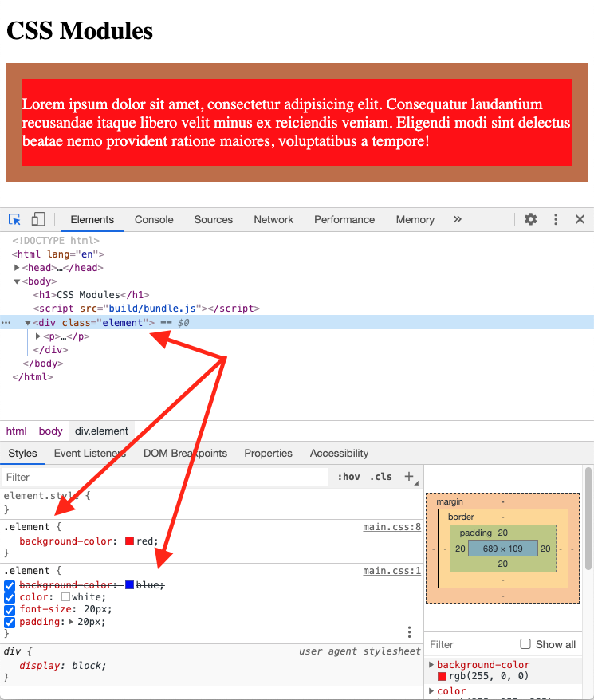Open the Event Listeners sub-tab
594x700 pixels.
coord(90,453)
